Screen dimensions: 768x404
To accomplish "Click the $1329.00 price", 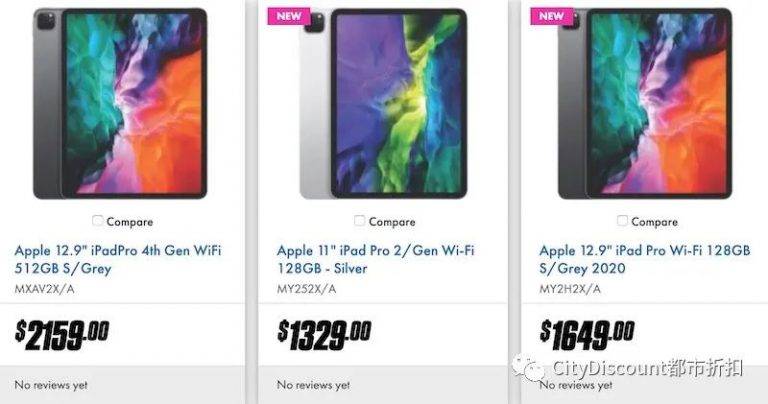I will pyautogui.click(x=325, y=334).
